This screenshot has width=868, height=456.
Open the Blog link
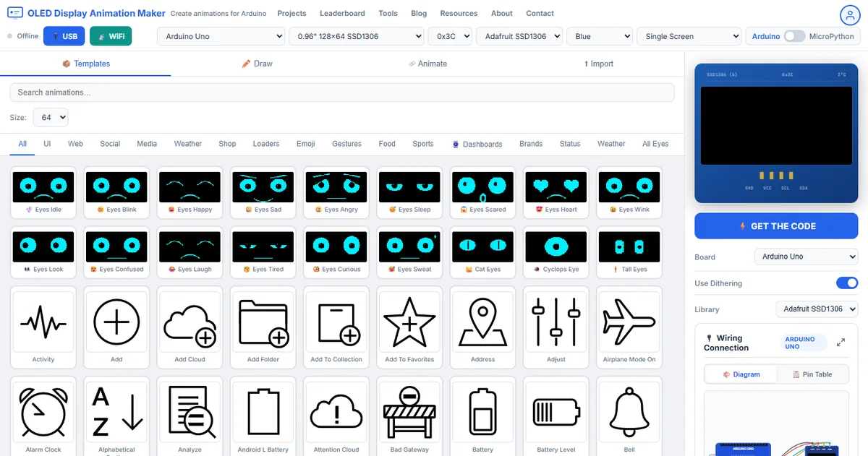click(x=419, y=13)
